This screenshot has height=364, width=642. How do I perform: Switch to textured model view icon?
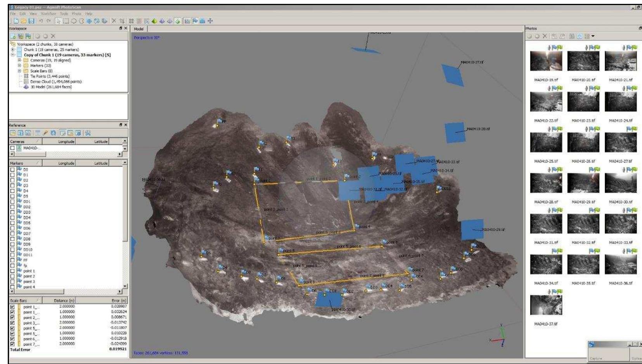pos(177,21)
